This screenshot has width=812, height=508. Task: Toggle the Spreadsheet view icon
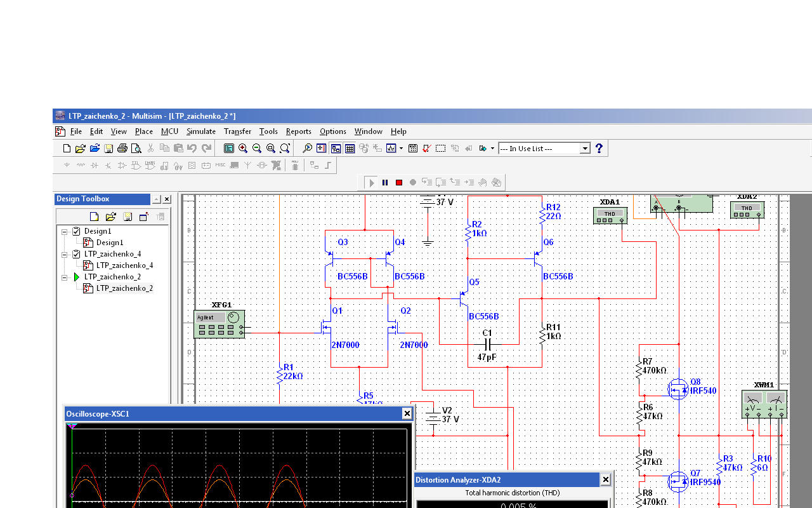[350, 149]
